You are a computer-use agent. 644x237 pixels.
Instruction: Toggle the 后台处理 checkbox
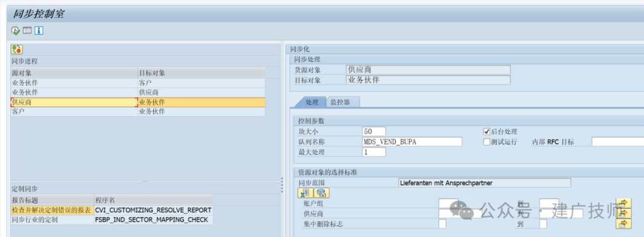[x=487, y=132]
